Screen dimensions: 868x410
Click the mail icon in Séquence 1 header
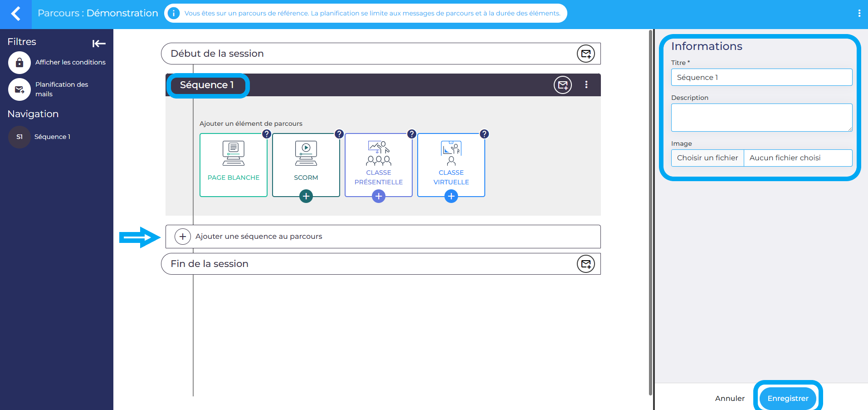pos(562,85)
